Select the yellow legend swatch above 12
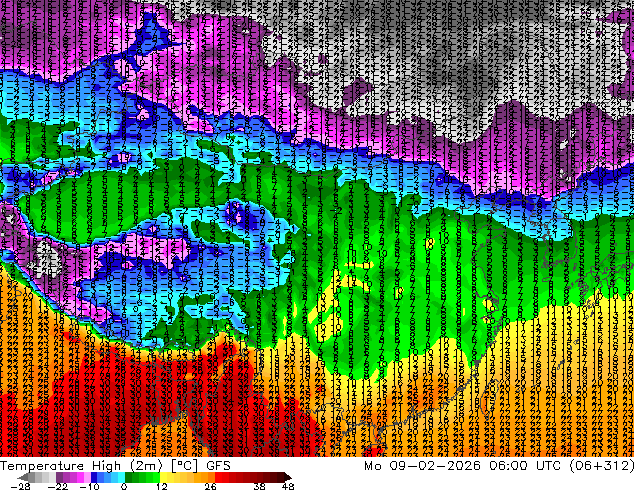Viewport: 634px width, 490px height. [x=163, y=477]
